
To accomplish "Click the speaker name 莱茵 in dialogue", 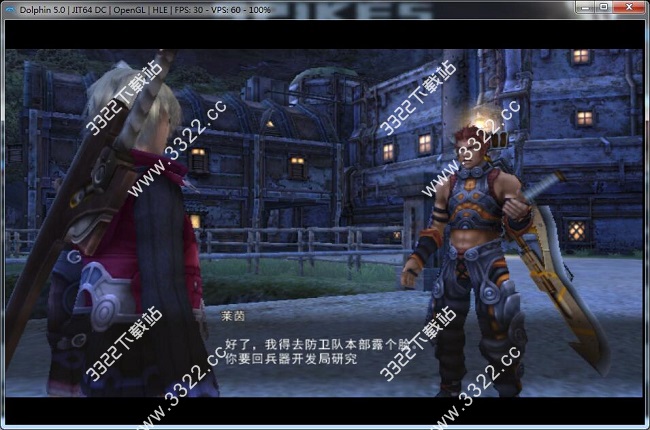I will coord(233,316).
